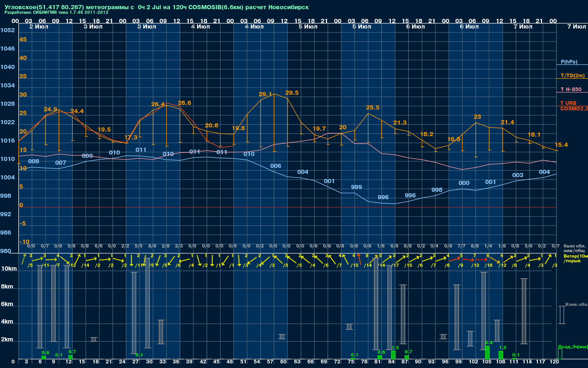The height and width of the screenshot is (368, 588).
Task: Click the temperature value 21.4
Action: [508, 122]
